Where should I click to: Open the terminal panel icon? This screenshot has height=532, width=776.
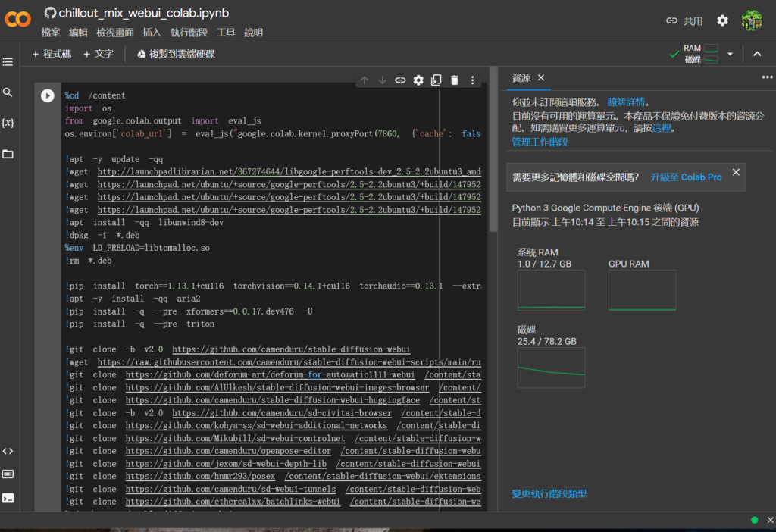8,498
